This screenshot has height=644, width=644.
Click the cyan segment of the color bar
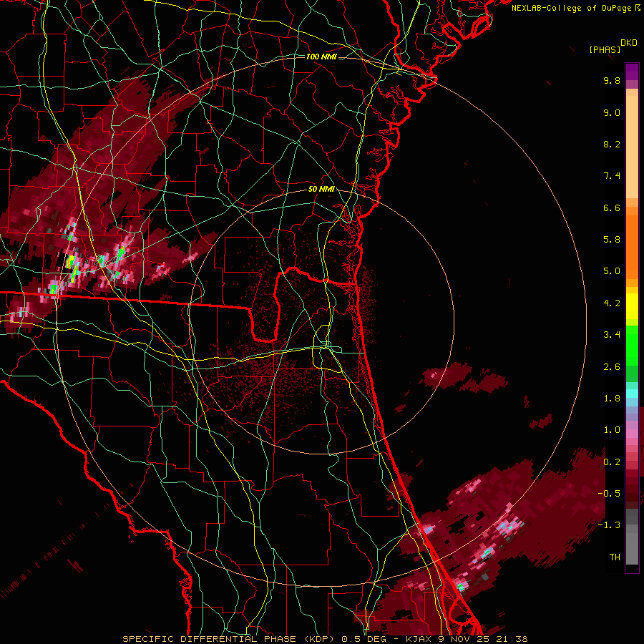632,394
